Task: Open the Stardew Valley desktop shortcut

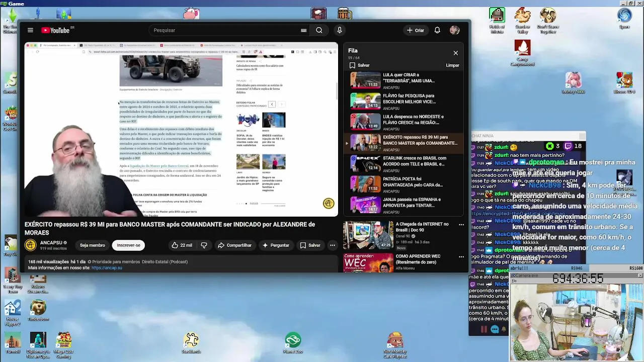Action: (x=522, y=20)
